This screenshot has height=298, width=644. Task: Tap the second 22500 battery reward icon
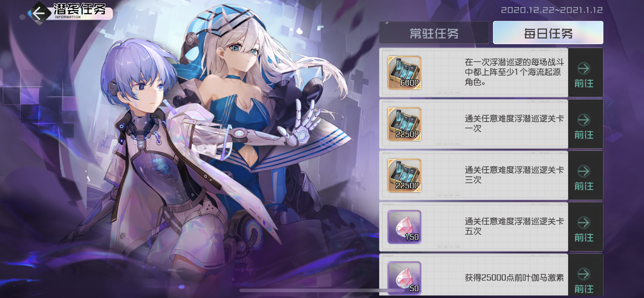[x=404, y=176]
